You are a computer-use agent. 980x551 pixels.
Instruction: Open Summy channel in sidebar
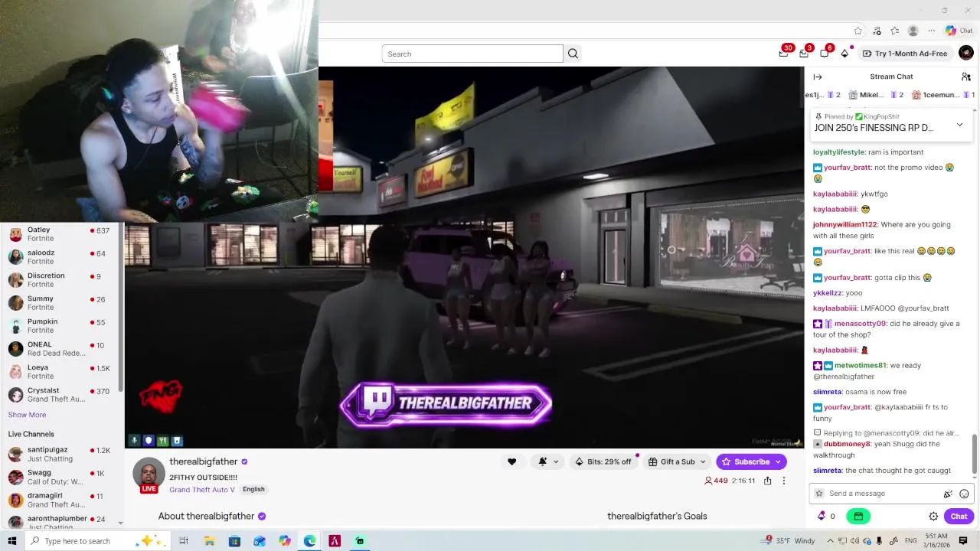(61, 303)
